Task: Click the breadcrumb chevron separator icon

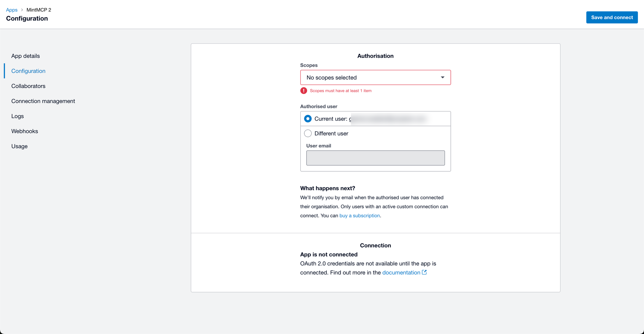Action: coord(22,10)
